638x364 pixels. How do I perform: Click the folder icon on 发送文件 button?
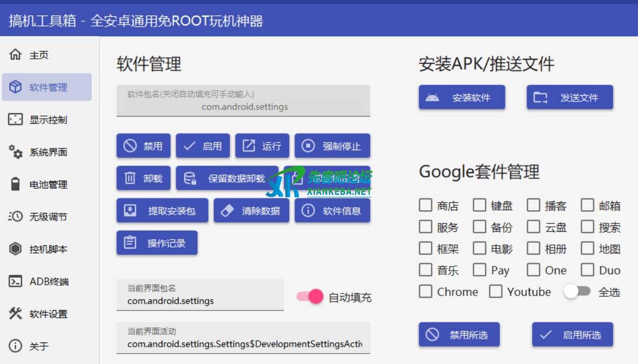click(540, 98)
